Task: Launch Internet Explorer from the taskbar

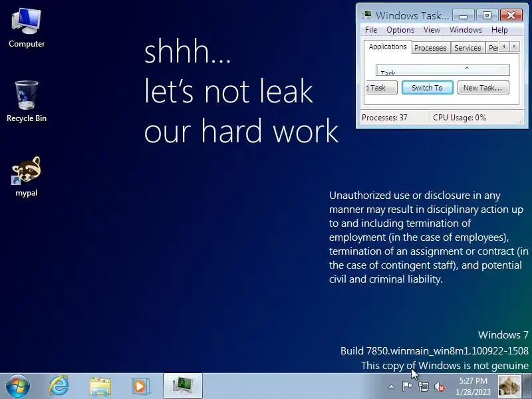Action: pyautogui.click(x=59, y=386)
